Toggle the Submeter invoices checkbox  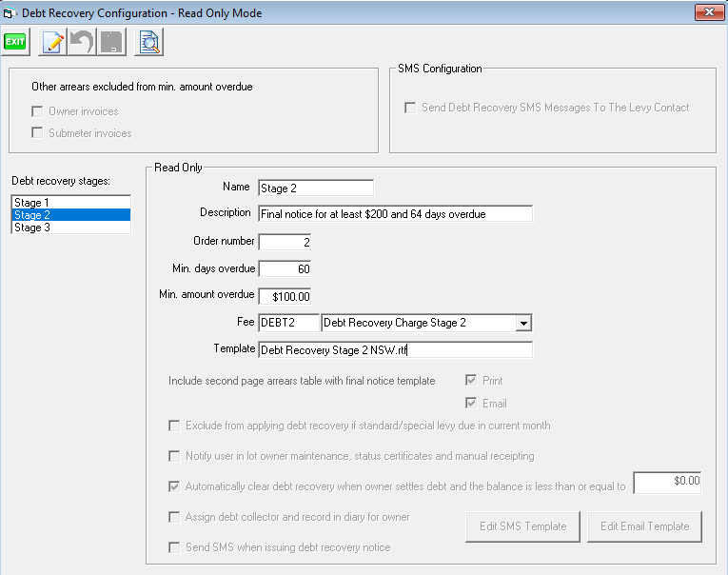(x=37, y=133)
